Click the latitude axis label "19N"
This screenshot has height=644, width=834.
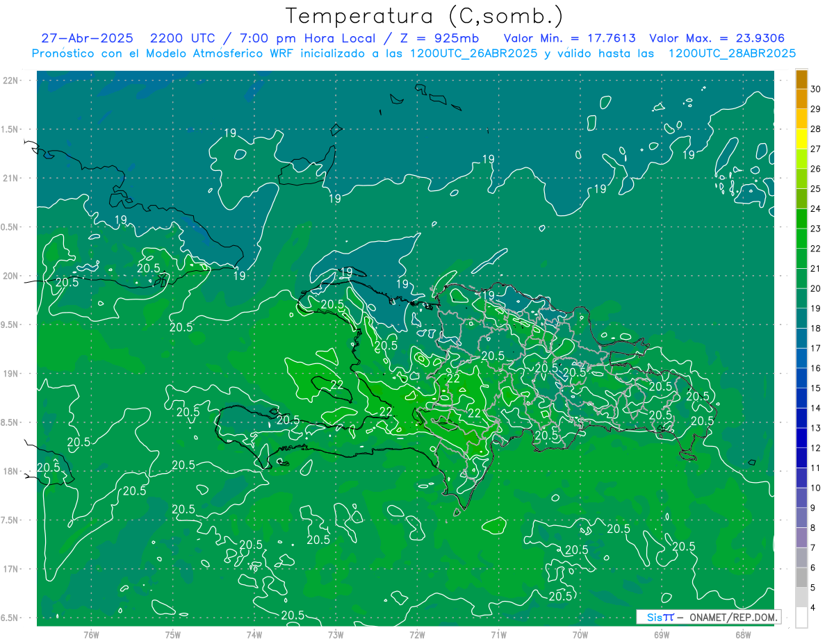[12, 374]
